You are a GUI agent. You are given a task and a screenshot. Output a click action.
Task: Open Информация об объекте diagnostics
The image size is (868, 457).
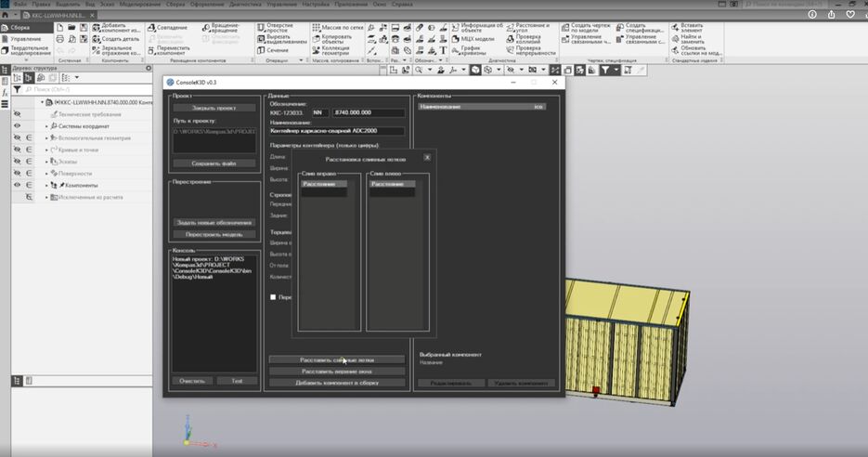tap(477, 28)
